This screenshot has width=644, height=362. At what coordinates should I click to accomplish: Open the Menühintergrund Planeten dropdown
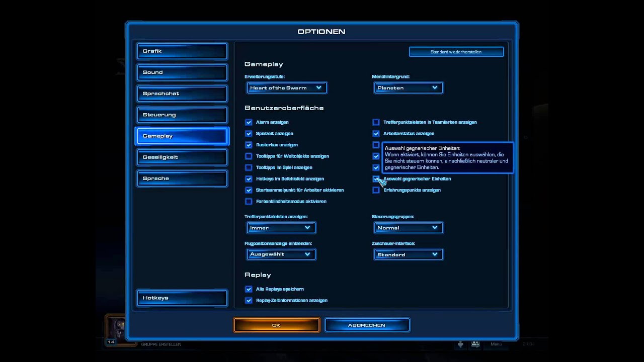409,88
